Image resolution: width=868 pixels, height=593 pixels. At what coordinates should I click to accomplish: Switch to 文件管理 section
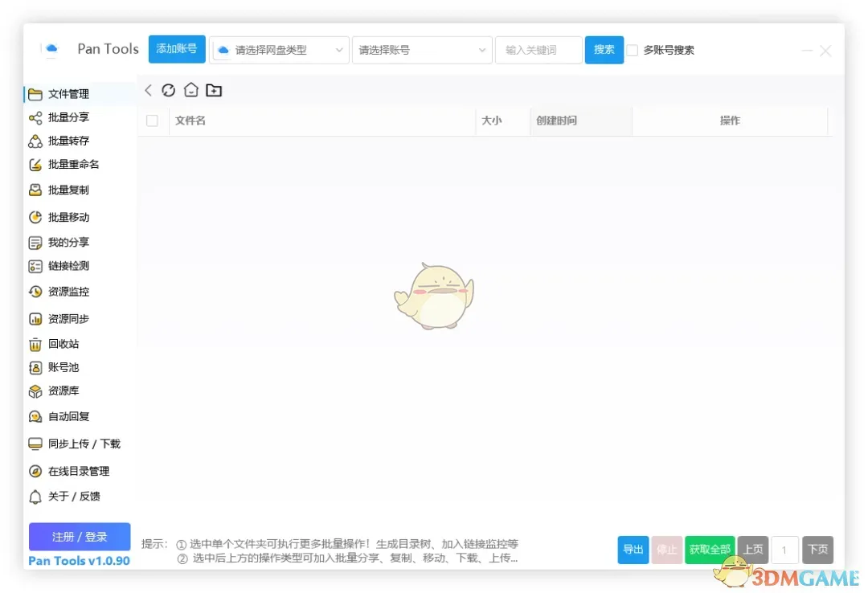[68, 92]
